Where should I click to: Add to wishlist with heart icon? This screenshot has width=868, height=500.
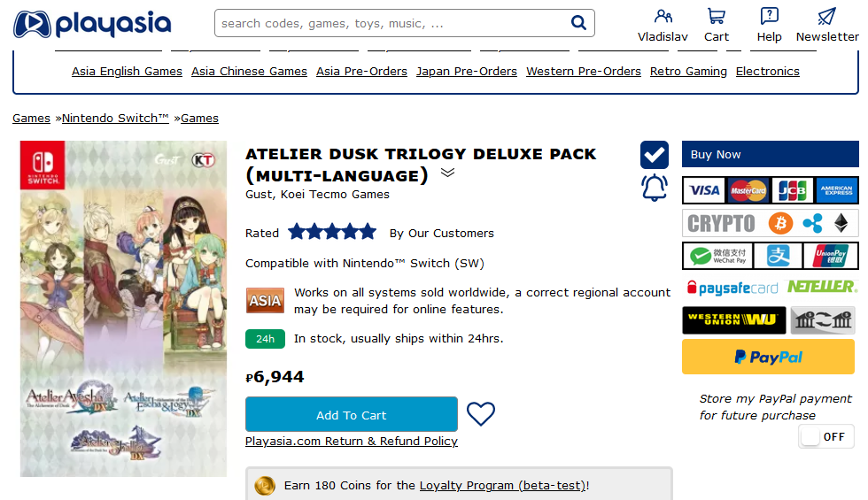click(x=481, y=414)
